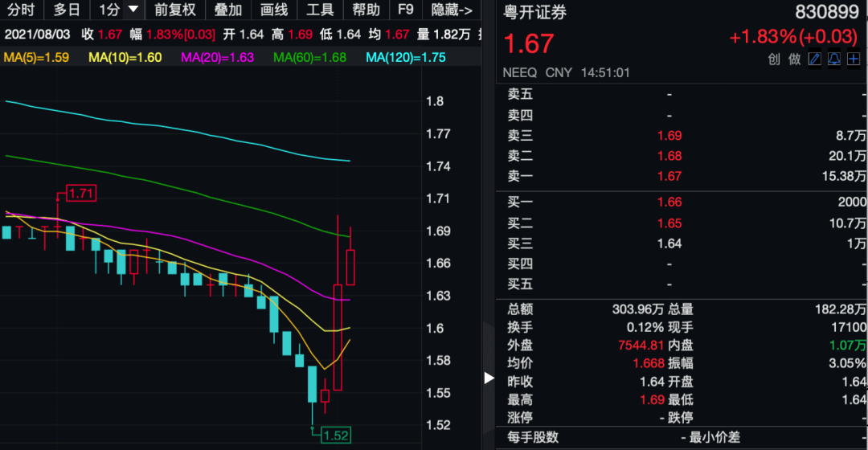Viewport: 868px width, 450px height.
Task: Open the 帮助 help menu
Action: (x=366, y=10)
